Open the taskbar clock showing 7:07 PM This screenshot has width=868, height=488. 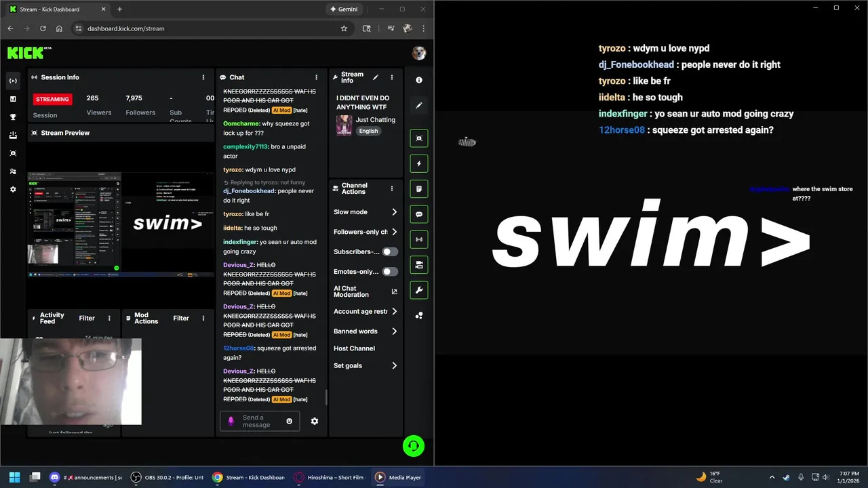pos(849,477)
